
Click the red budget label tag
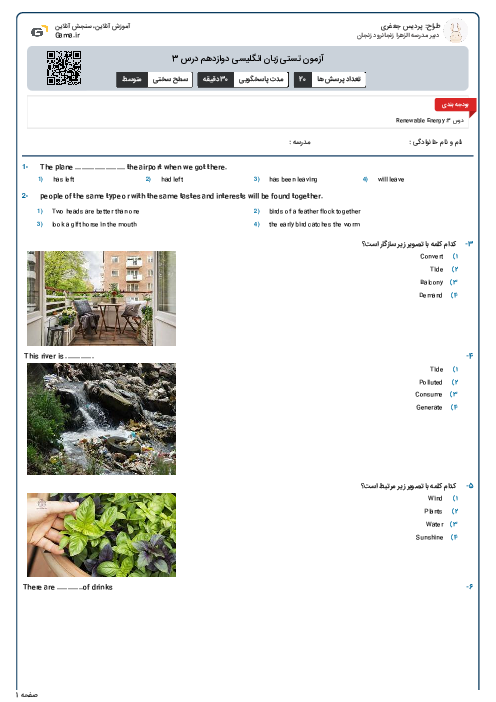pyautogui.click(x=455, y=105)
